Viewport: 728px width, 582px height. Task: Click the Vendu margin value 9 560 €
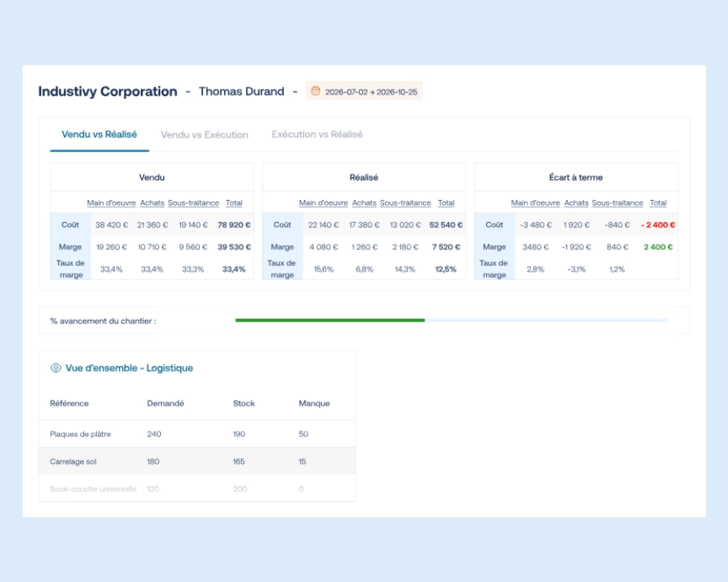pyautogui.click(x=193, y=247)
